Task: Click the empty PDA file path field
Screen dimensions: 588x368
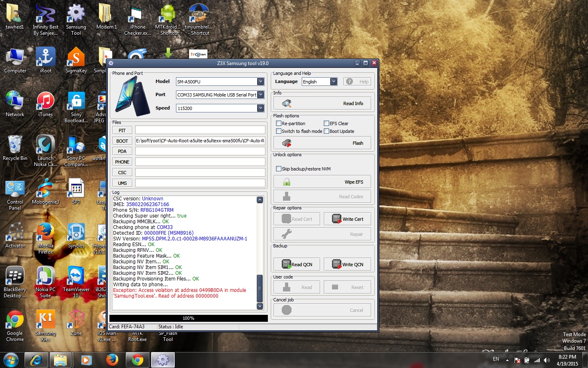Action: tap(200, 151)
